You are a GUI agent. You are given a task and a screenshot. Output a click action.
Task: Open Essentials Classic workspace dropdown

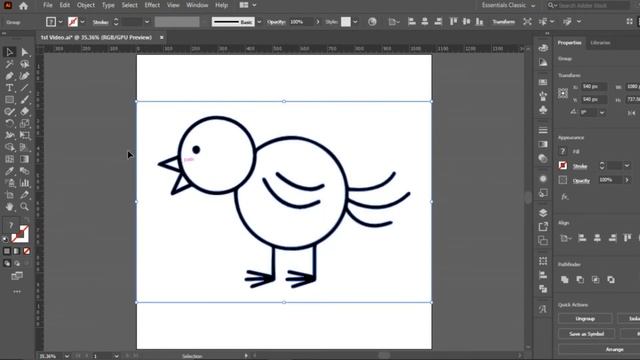508,5
